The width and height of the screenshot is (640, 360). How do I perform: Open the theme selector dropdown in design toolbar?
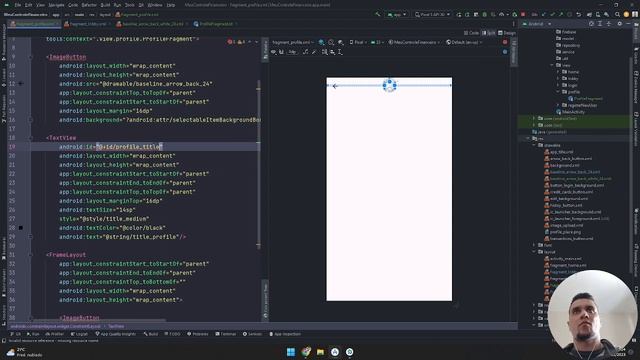click(x=415, y=42)
